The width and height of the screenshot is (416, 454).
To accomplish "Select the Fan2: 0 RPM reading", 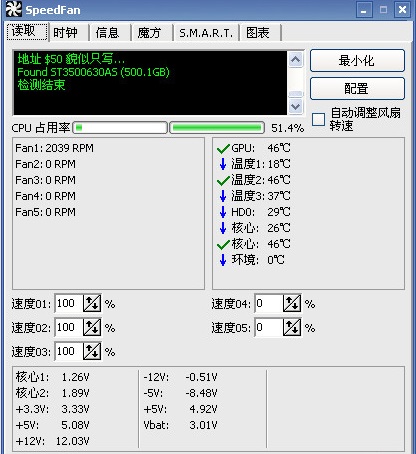I will pos(45,164).
